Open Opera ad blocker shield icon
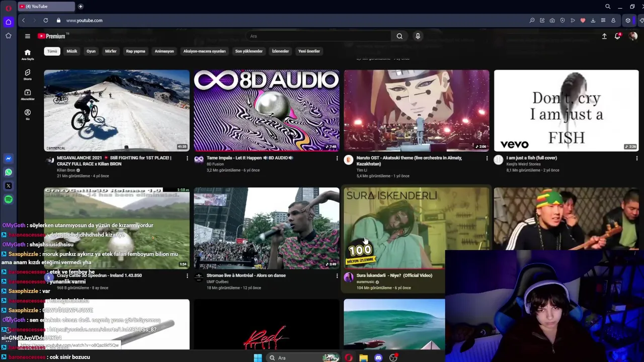The height and width of the screenshot is (362, 644). coord(562,21)
